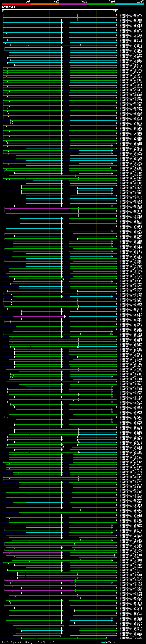Select the UniRef100_A7NYK8 label
146x644 pixels.
pos(131,60)
